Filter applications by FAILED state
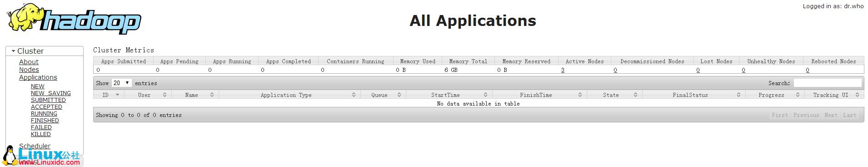Image resolution: width=868 pixels, height=167 pixels. pyautogui.click(x=41, y=127)
